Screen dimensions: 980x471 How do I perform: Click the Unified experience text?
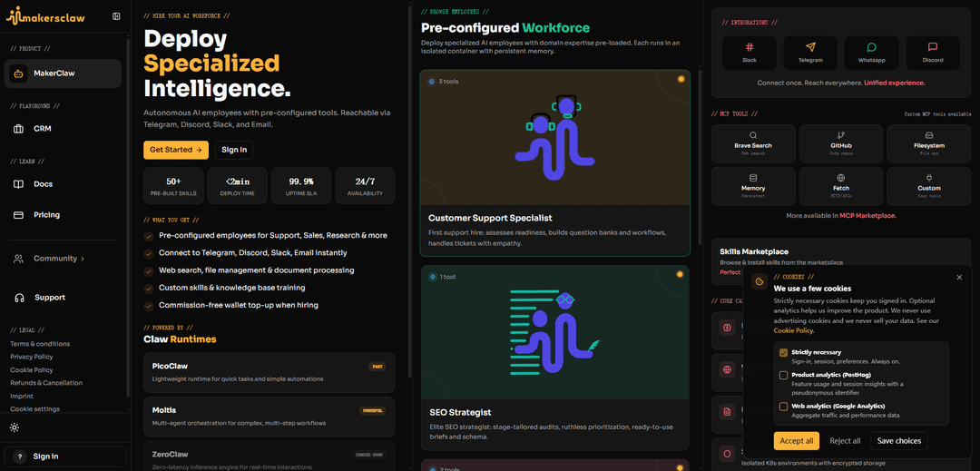[895, 83]
